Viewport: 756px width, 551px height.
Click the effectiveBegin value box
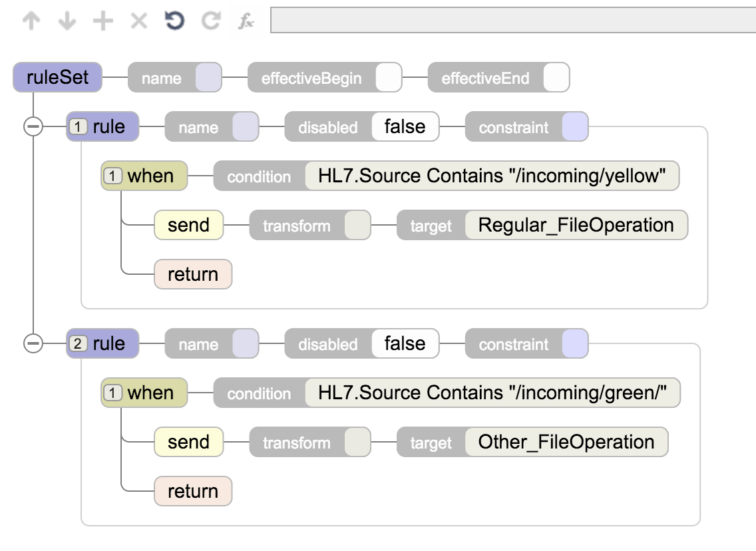tap(389, 78)
